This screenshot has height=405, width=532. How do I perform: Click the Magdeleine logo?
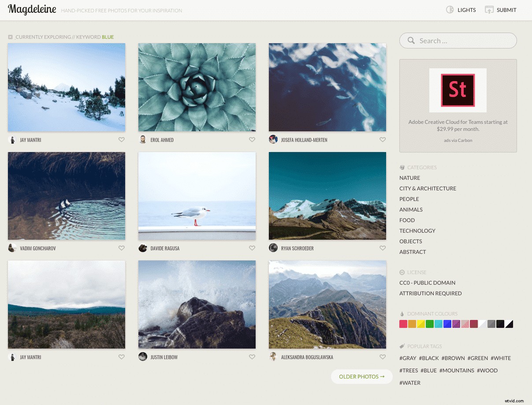point(32,10)
